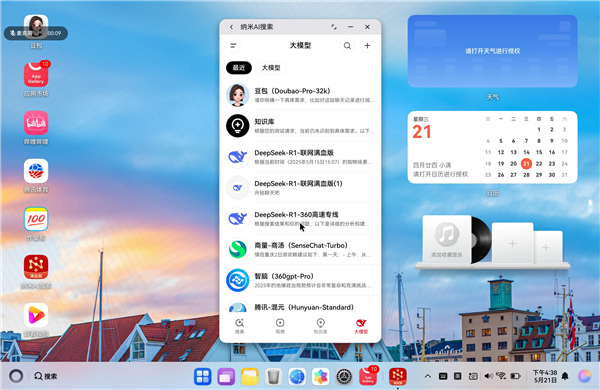This screenshot has width=600, height=390.
Task: Click the search magnifier in 大模型 header
Action: 347,46
